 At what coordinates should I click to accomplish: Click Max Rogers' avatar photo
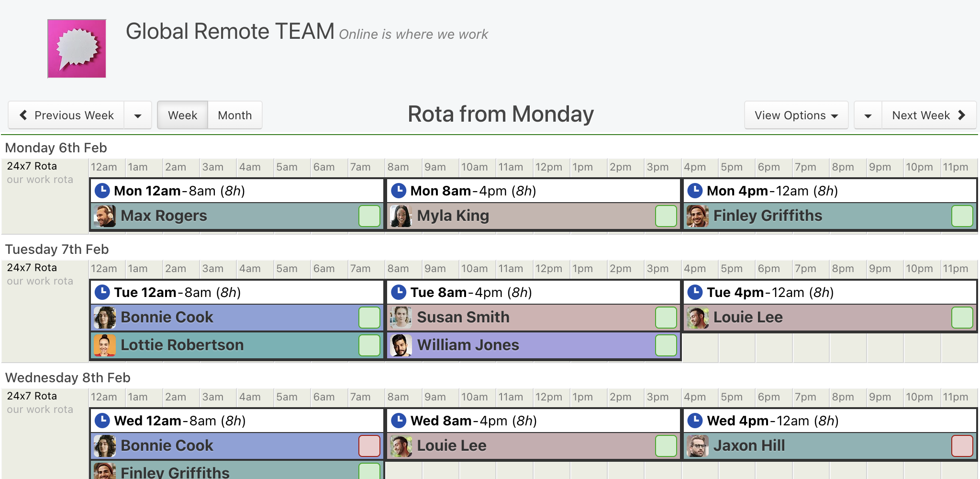click(x=105, y=216)
